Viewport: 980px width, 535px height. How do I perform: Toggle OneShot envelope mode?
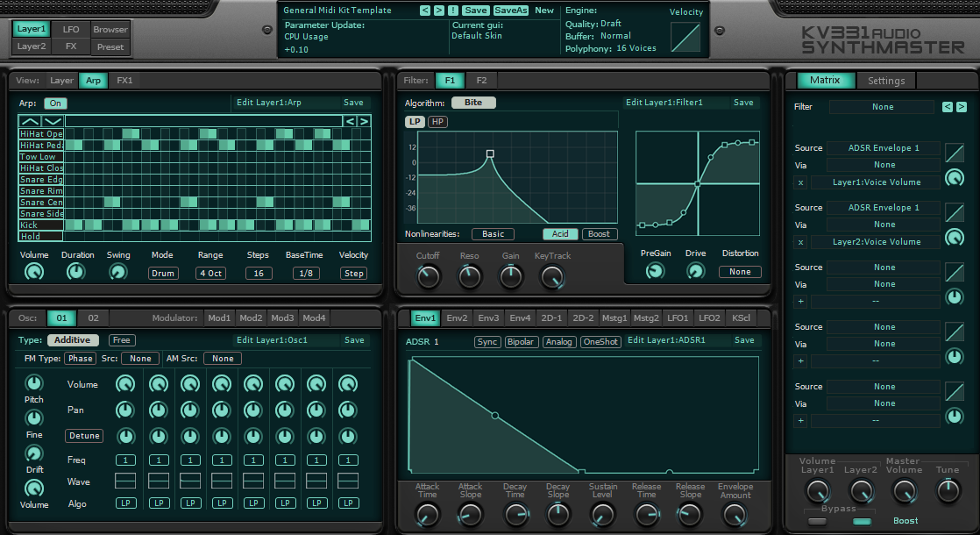[600, 342]
